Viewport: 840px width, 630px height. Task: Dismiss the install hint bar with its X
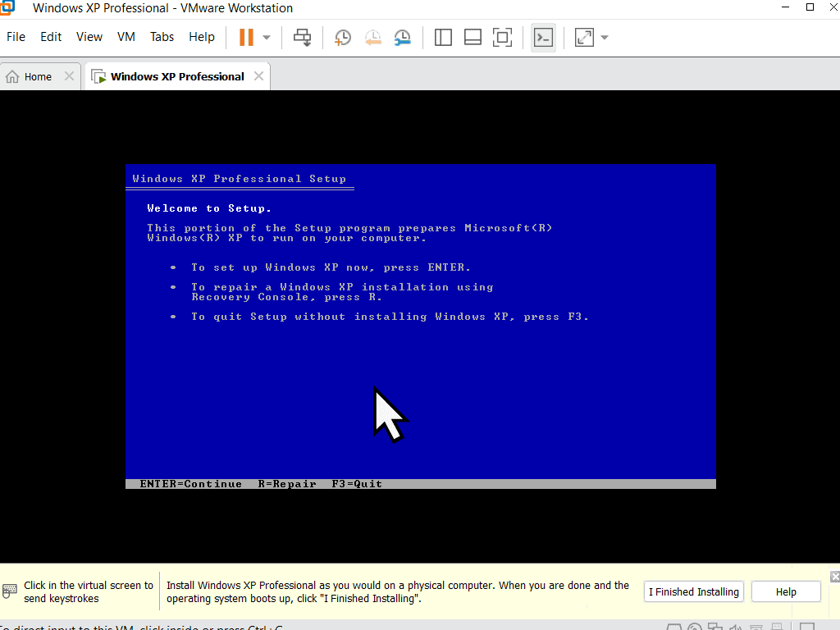[835, 577]
